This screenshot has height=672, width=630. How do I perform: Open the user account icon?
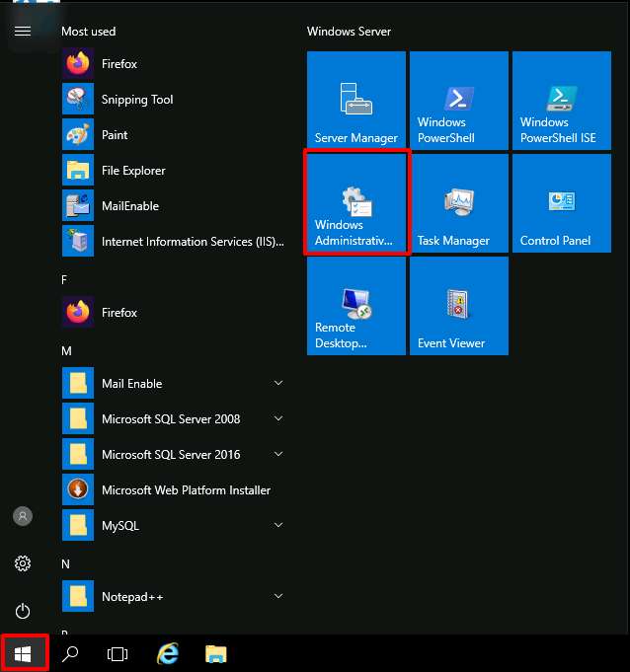click(23, 516)
